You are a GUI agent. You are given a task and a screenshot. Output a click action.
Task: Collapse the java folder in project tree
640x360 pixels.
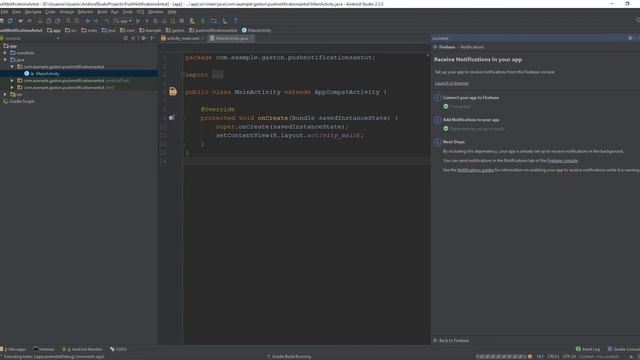click(x=5, y=60)
